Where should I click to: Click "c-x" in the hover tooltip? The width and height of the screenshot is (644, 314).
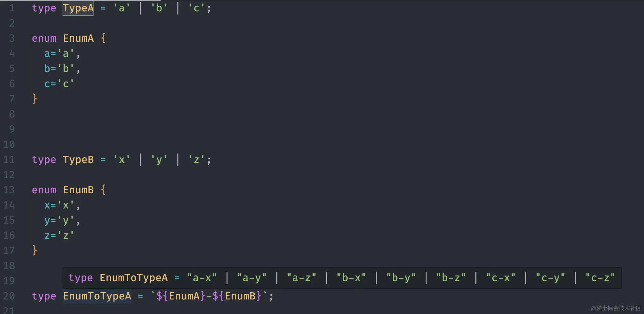pyautogui.click(x=501, y=278)
